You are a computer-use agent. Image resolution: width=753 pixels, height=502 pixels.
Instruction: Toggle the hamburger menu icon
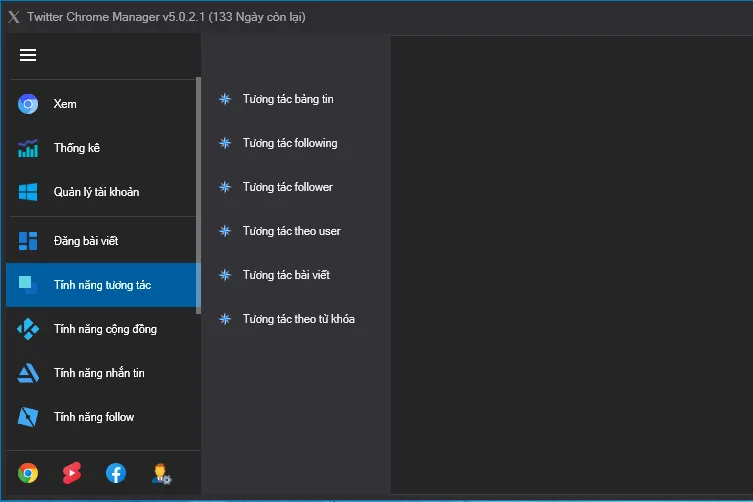(x=28, y=55)
